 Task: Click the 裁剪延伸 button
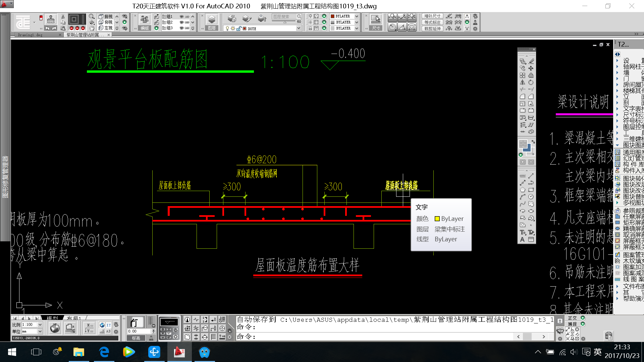[x=432, y=28]
